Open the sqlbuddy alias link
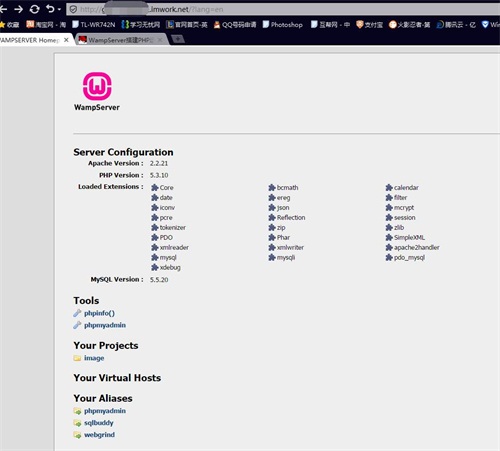This screenshot has width=500, height=451. (99, 423)
